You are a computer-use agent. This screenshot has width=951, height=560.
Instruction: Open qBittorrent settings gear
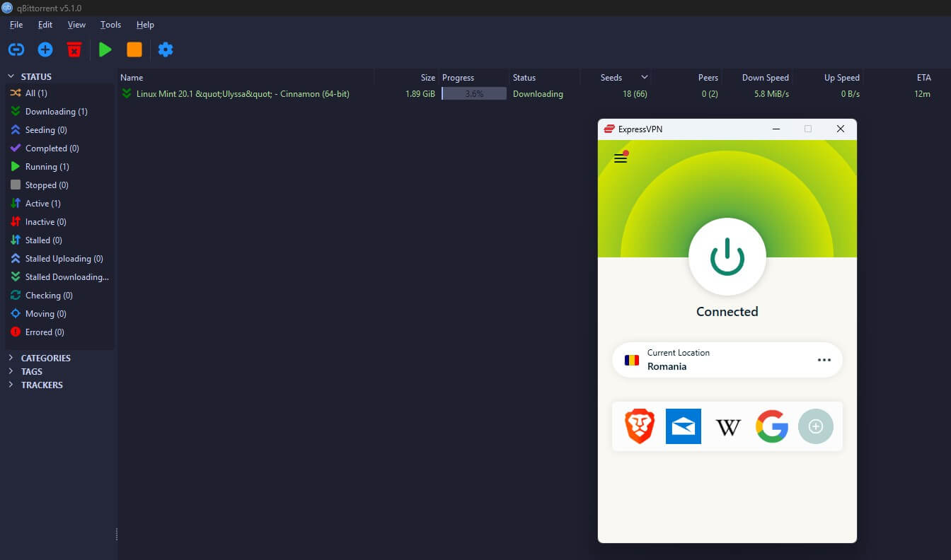[166, 49]
